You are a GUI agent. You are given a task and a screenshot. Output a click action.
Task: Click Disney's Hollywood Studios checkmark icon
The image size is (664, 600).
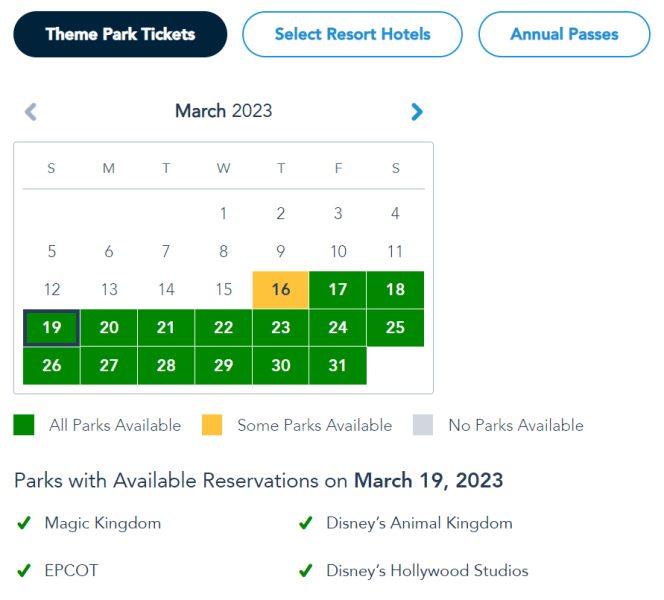click(305, 571)
